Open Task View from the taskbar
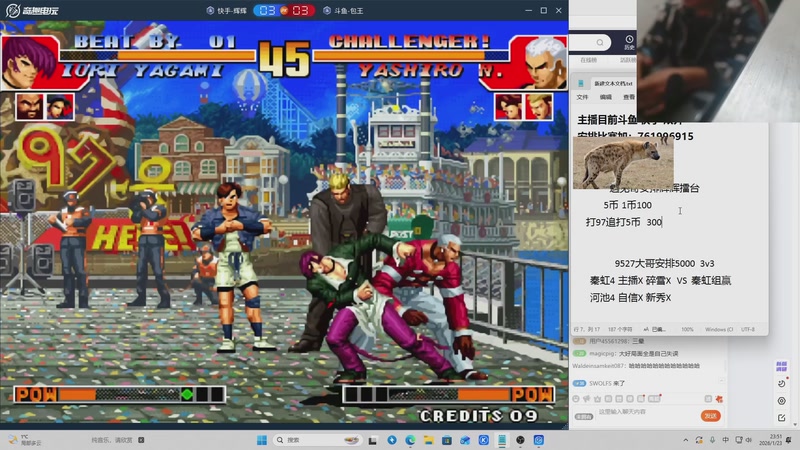800x450 pixels. coord(373,440)
